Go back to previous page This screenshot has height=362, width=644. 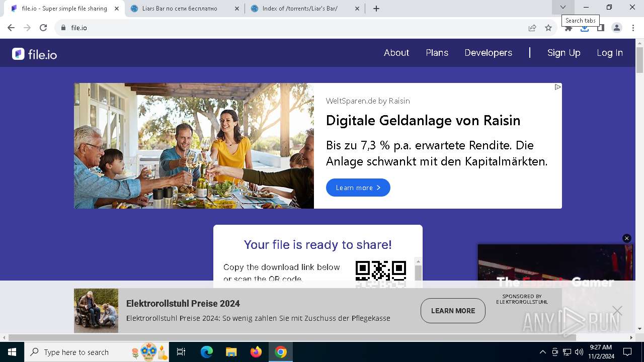coord(11,28)
